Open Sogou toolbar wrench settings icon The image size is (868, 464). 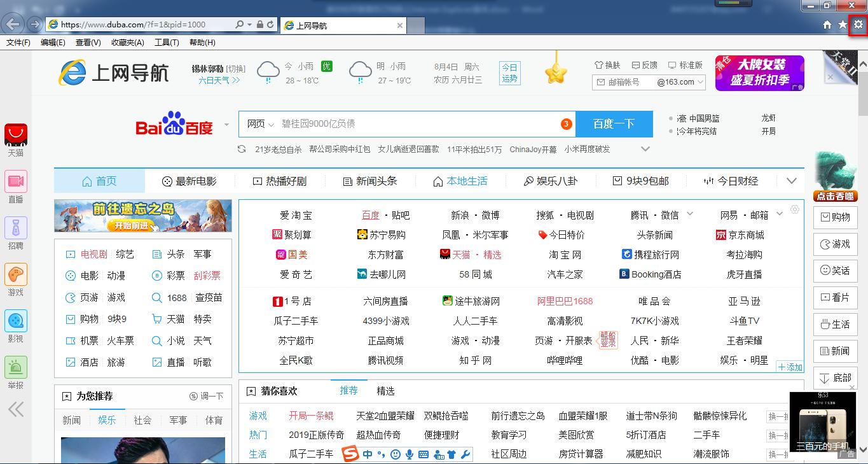coord(465,454)
